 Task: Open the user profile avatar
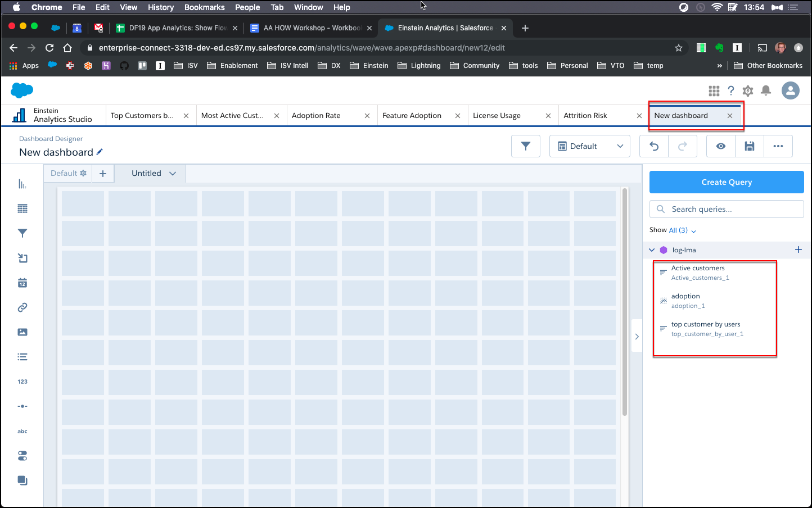[x=791, y=90]
